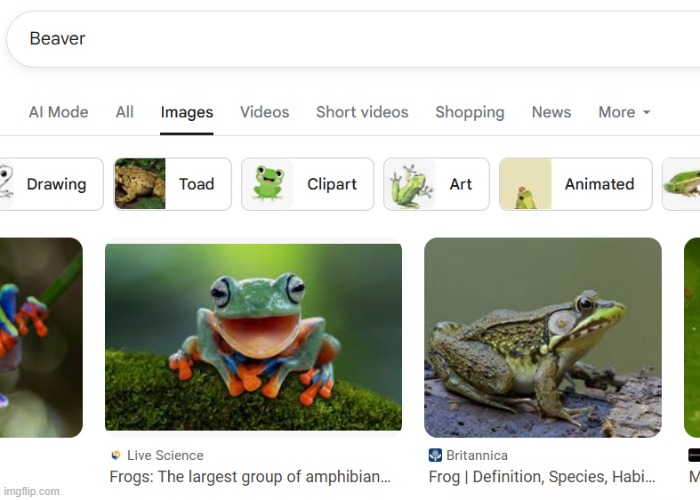
Task: Open the green frog on log image
Action: point(542,337)
